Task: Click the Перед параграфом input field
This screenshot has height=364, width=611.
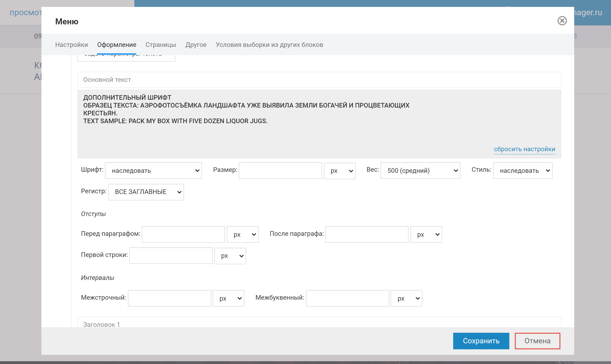Action: click(183, 234)
